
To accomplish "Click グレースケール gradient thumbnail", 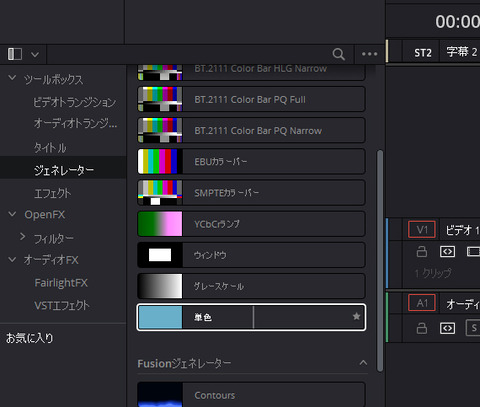I will click(x=160, y=286).
